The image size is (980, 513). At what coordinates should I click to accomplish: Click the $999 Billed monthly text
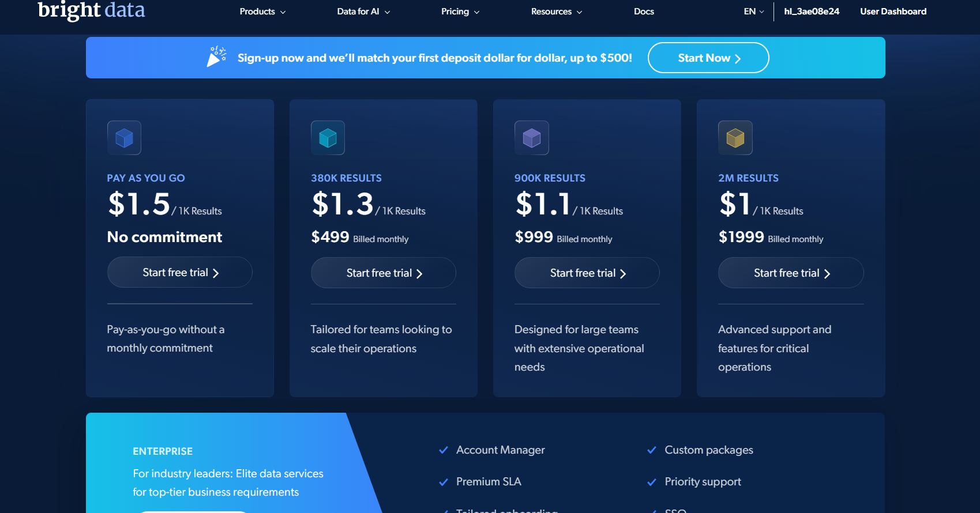point(564,237)
